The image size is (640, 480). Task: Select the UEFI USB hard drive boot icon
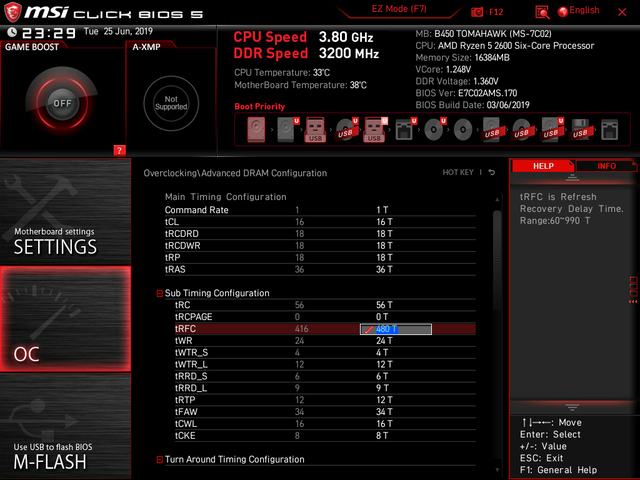[x=552, y=130]
